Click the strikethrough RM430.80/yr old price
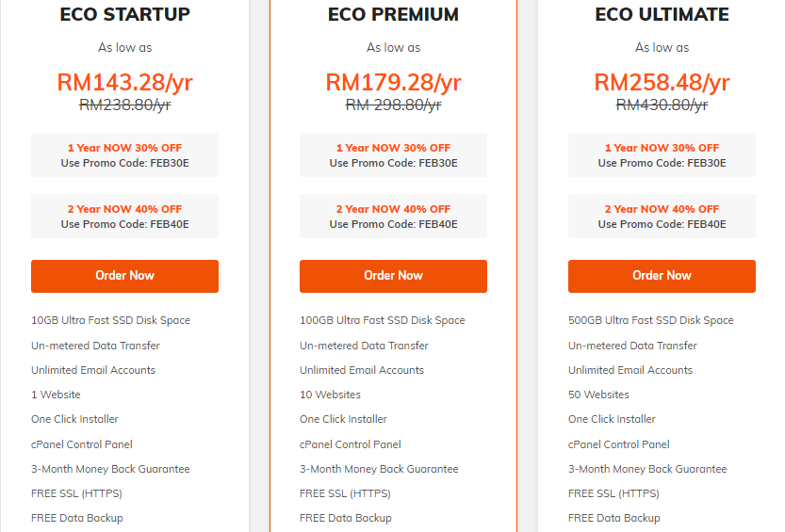The height and width of the screenshot is (532, 785). 662,105
